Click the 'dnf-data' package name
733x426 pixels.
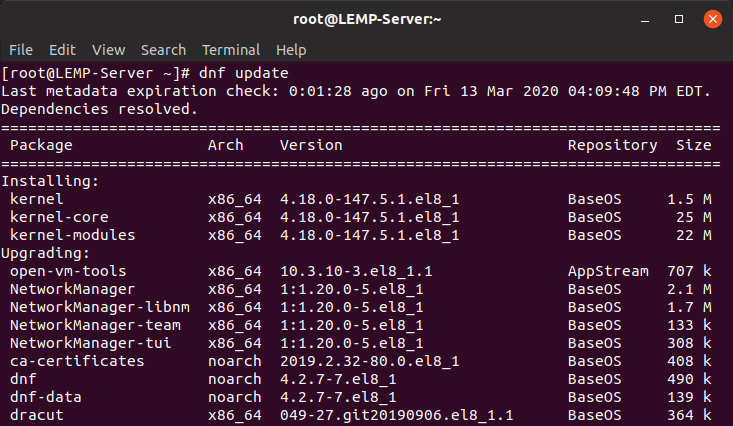click(46, 397)
